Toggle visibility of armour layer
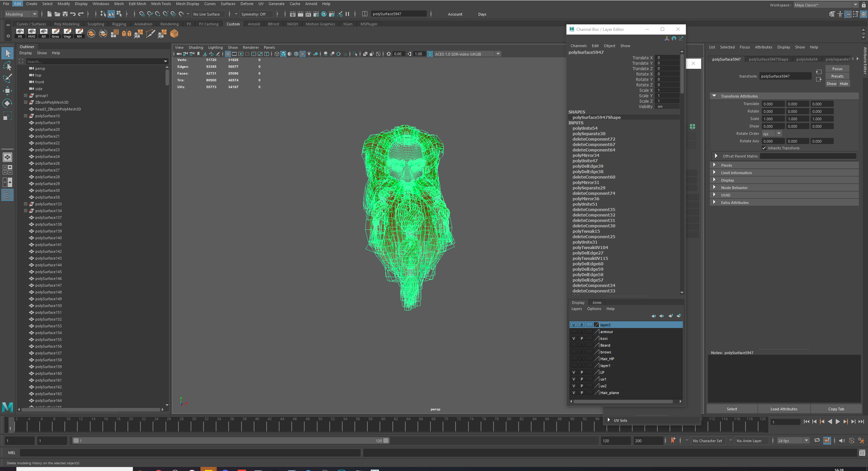 pyautogui.click(x=574, y=332)
